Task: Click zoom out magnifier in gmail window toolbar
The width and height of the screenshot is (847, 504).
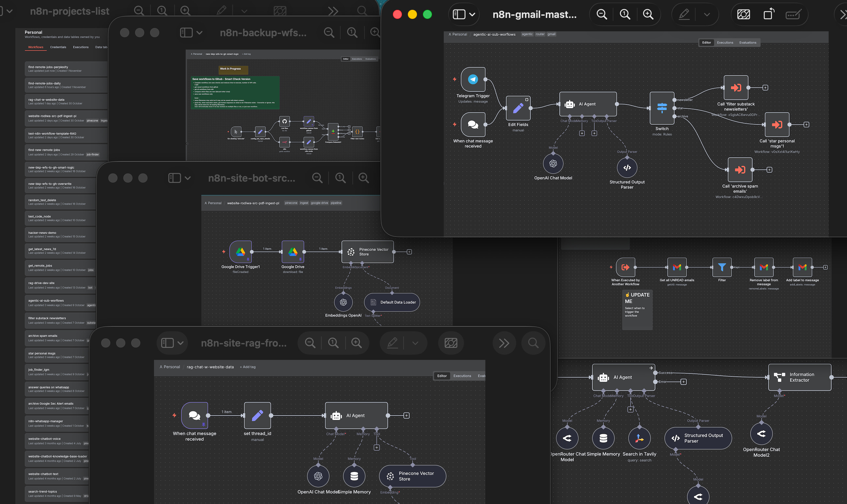Action: pos(602,15)
